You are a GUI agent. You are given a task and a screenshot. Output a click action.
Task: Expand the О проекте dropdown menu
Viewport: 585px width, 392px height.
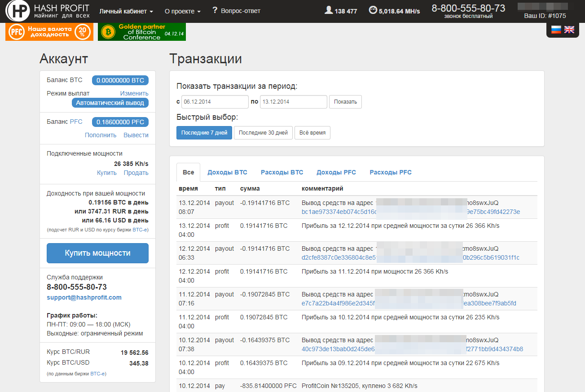point(183,11)
